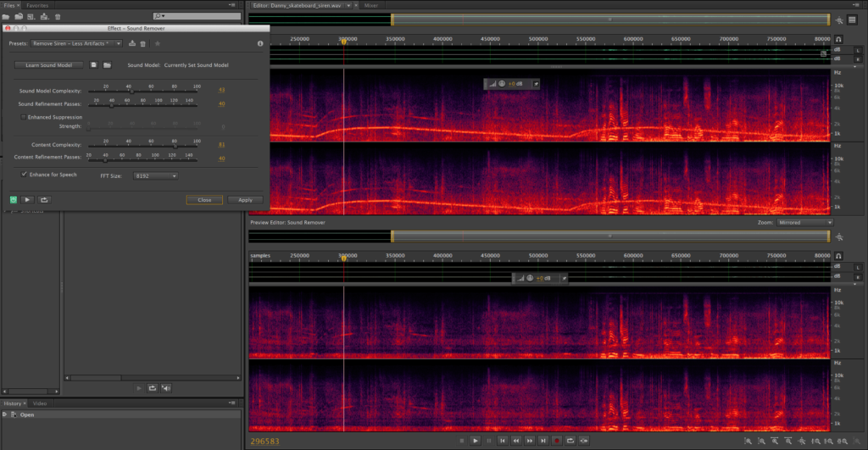Toggle the effect power state button
This screenshot has width=868, height=450.
(14, 200)
